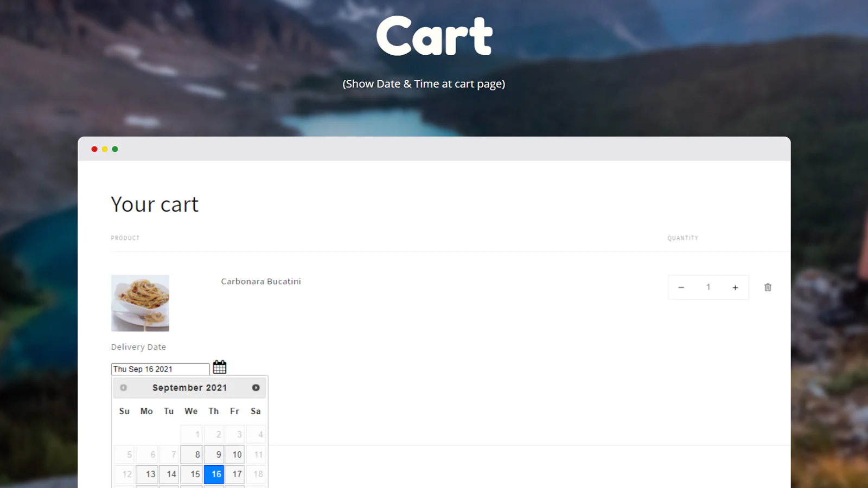Go to next month in calendar
The width and height of the screenshot is (868, 488).
click(x=256, y=388)
